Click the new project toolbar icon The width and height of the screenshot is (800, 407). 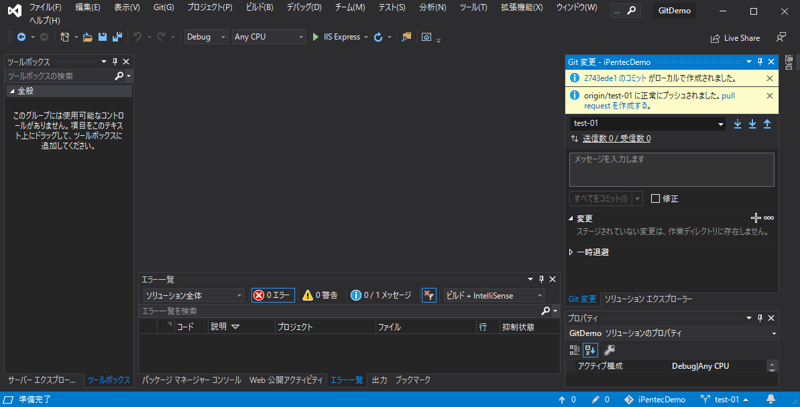[65, 37]
